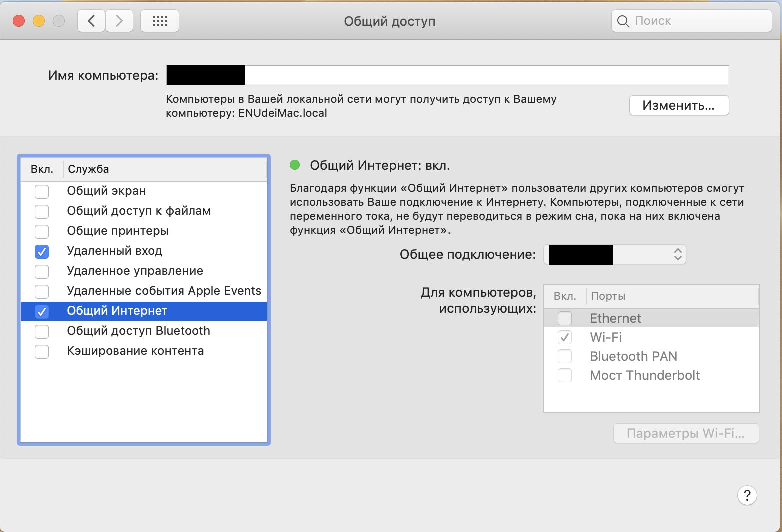Click the green Internet Sharing status indicator
The image size is (782, 532).
coord(295,165)
